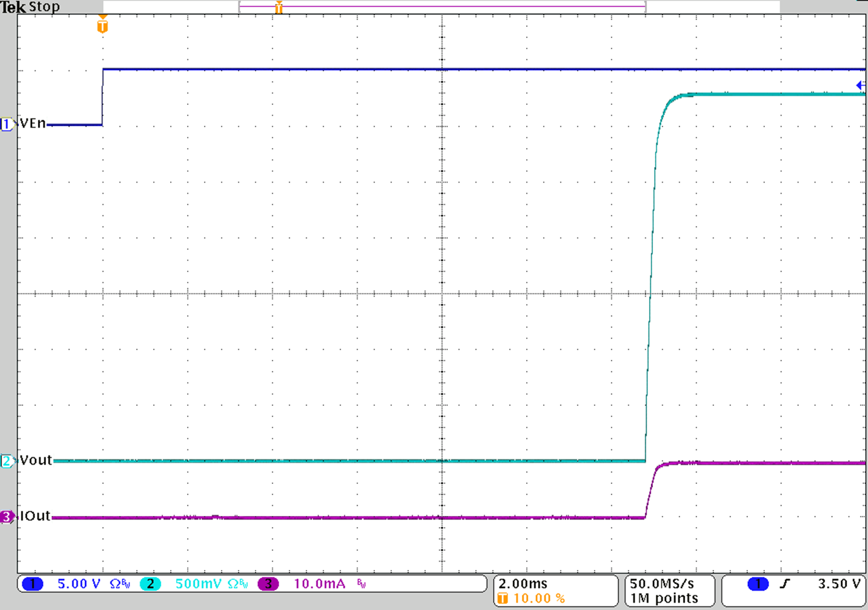Click the 3.50 V trigger level readout
The width and height of the screenshot is (868, 610).
[x=839, y=584]
